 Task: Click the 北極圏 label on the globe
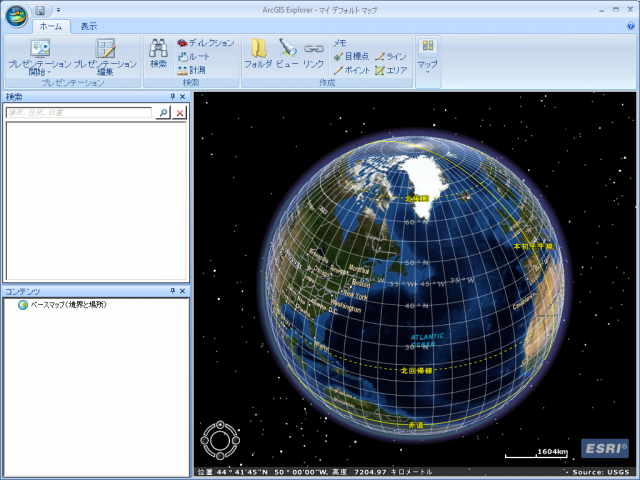point(416,199)
